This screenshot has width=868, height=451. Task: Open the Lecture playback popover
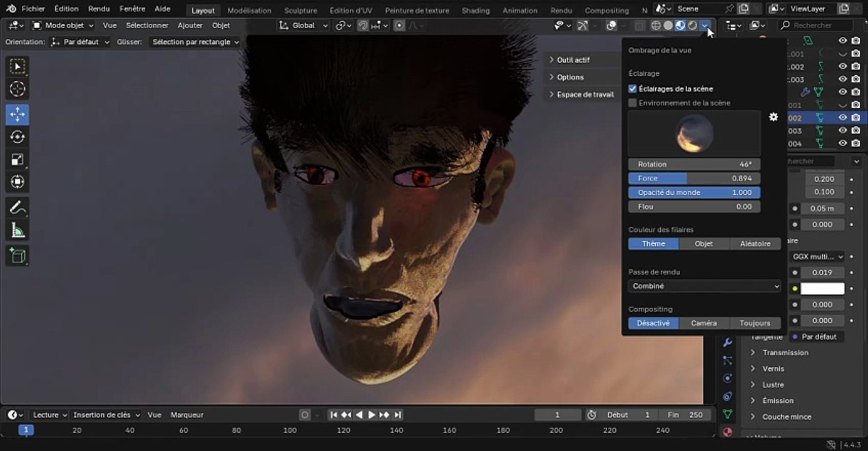click(x=49, y=415)
